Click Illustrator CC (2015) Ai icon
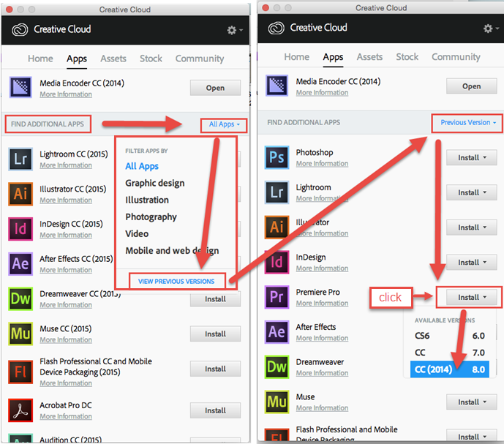 click(20, 194)
